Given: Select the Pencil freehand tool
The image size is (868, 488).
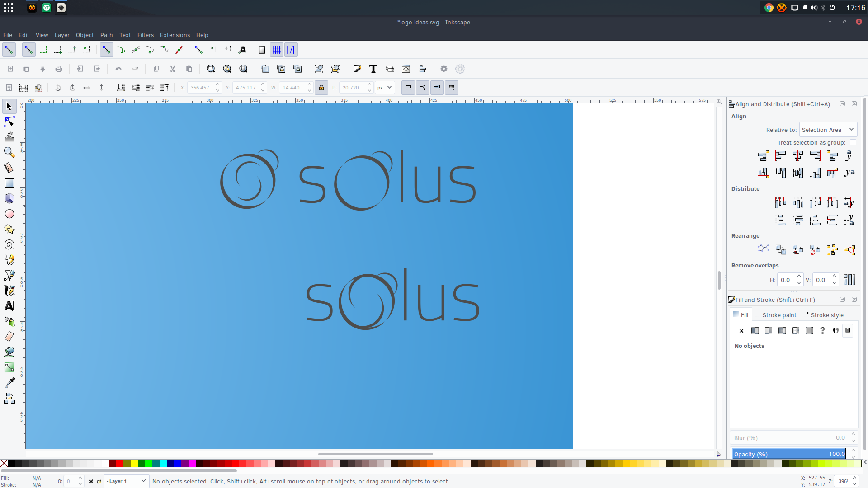Looking at the screenshot, I should [x=9, y=260].
